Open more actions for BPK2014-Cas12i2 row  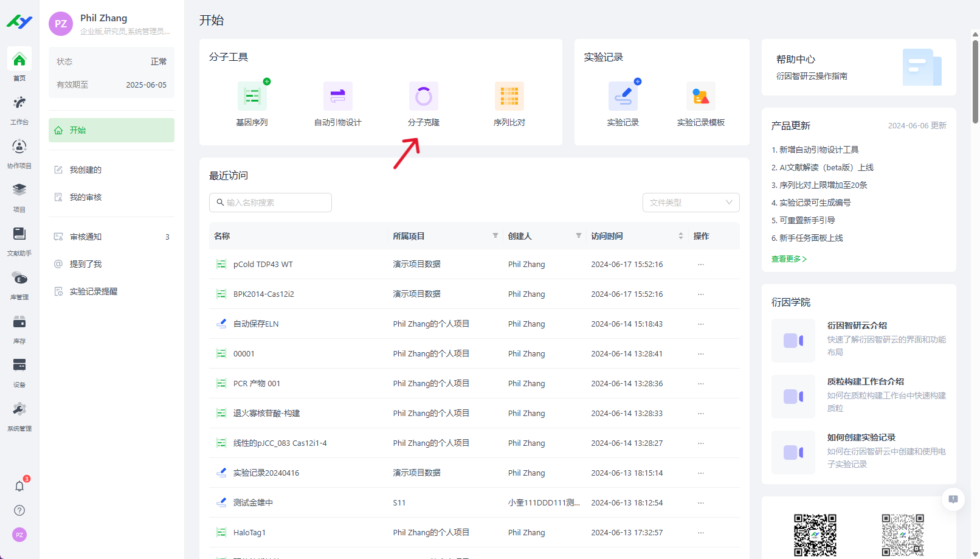[701, 294]
